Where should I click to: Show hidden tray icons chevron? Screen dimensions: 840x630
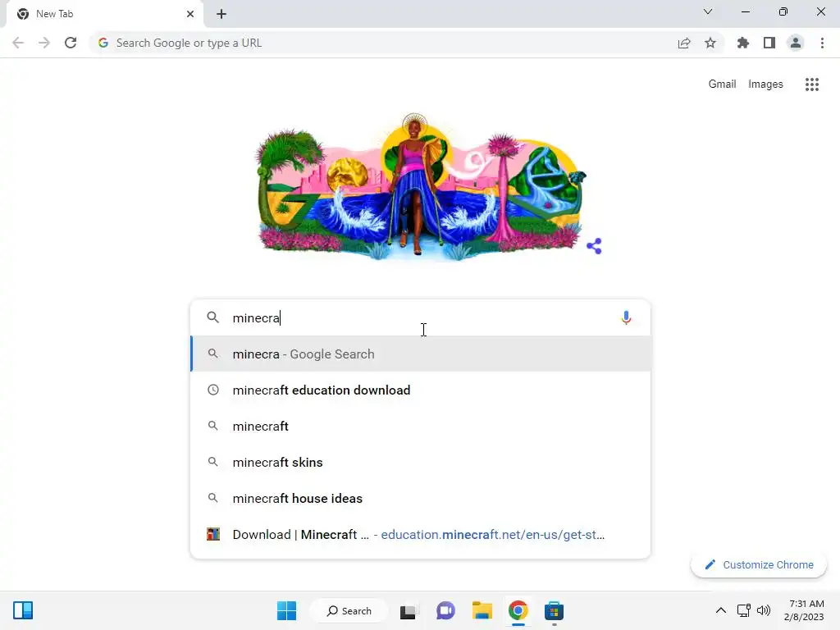tap(721, 610)
